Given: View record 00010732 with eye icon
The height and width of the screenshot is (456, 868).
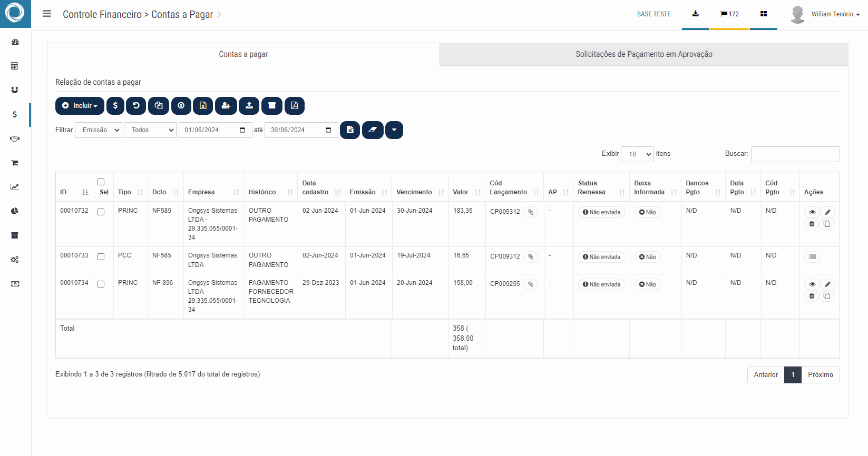Looking at the screenshot, I should (812, 212).
